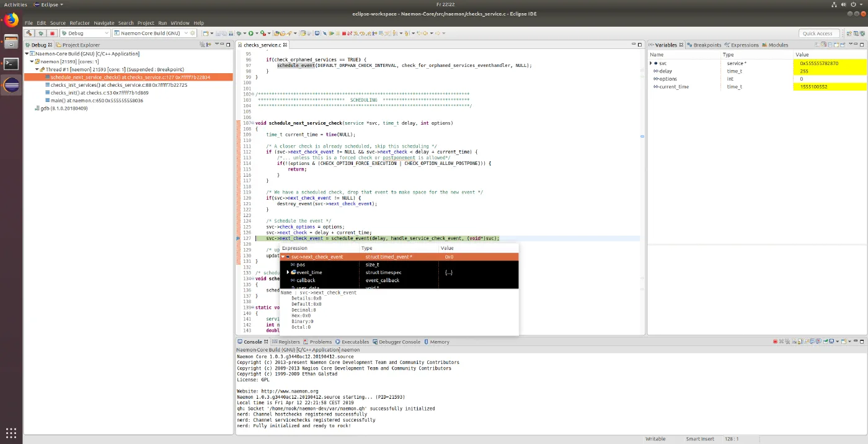The image size is (868, 444).
Task: Open the Files app in the dock
Action: coord(11,42)
